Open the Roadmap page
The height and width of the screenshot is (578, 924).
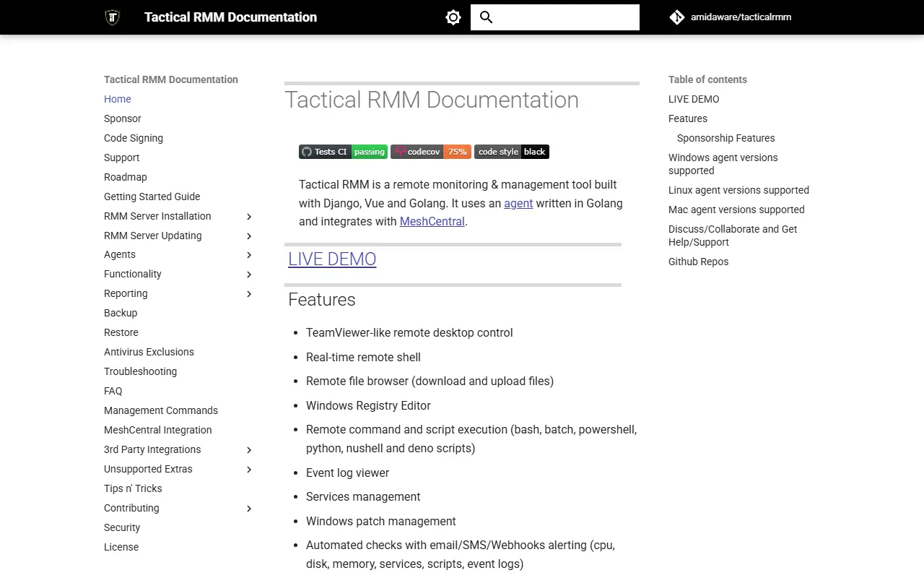(x=126, y=177)
